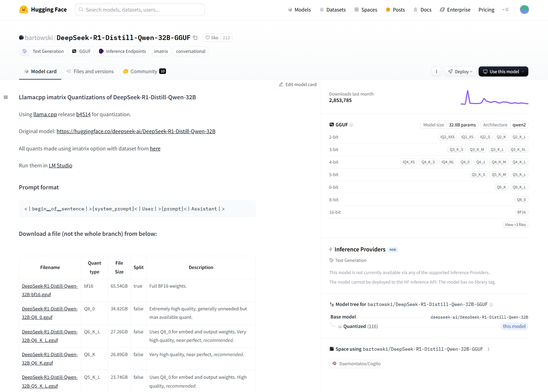The width and height of the screenshot is (548, 392).
Task: Open the user avatar menu
Action: pyautogui.click(x=524, y=9)
